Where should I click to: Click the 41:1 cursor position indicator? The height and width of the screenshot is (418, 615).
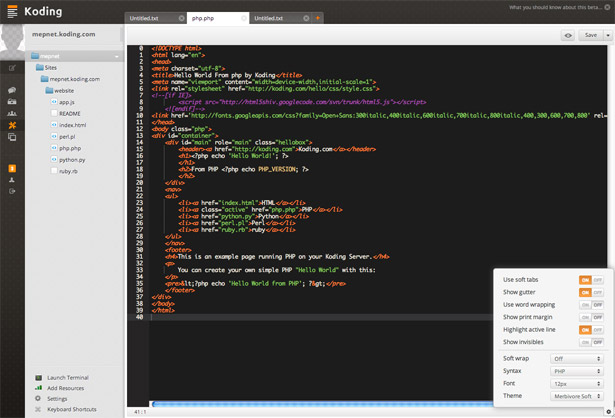click(140, 412)
